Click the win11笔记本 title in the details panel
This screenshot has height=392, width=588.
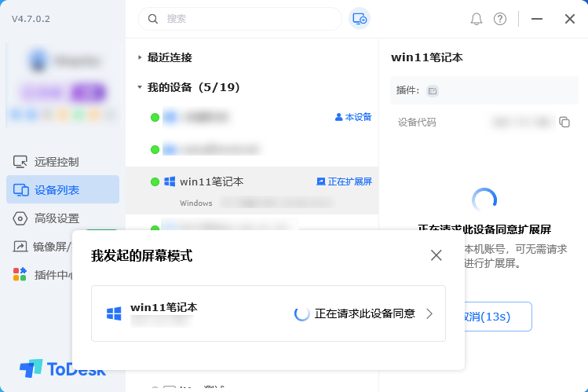(427, 57)
